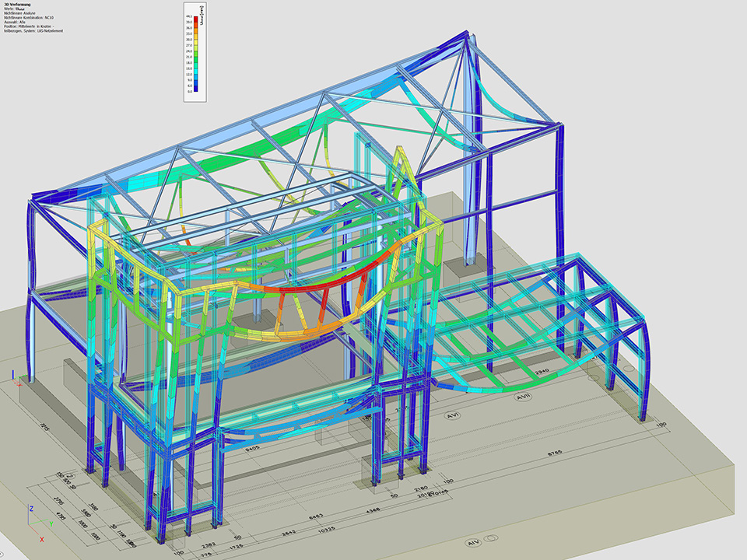Click the 3D Verformung heading text
This screenshot has width=747, height=560.
18,4
